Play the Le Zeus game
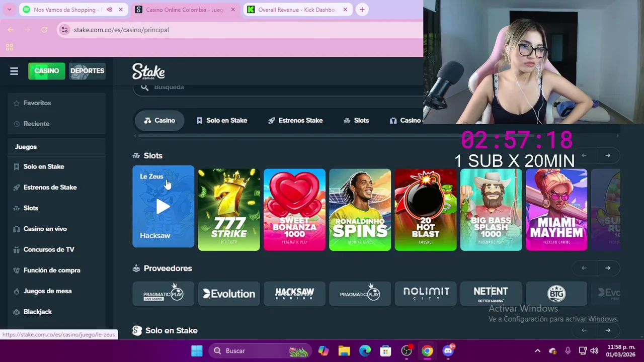This screenshot has height=362, width=644. tap(163, 207)
